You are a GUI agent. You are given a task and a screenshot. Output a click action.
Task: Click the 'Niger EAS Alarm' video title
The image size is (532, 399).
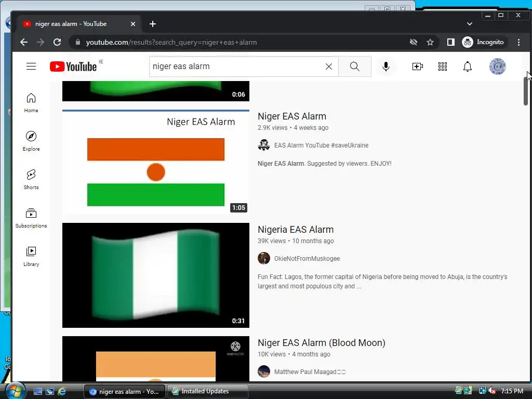tap(292, 116)
